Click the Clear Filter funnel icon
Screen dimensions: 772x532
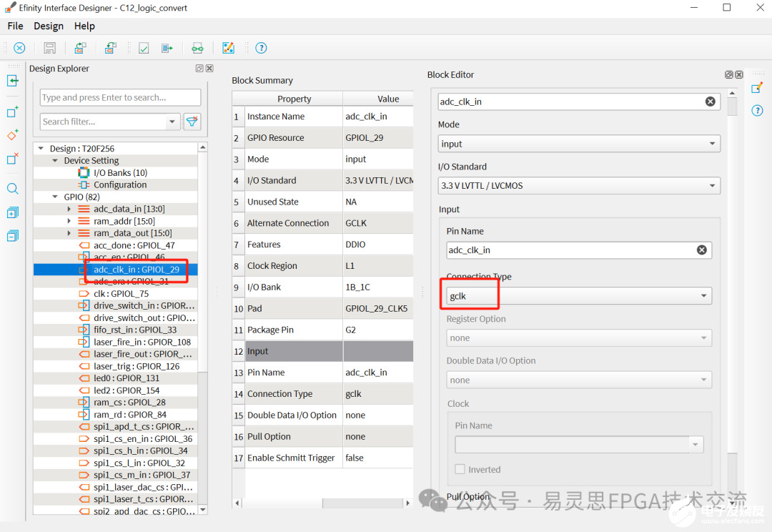[192, 122]
